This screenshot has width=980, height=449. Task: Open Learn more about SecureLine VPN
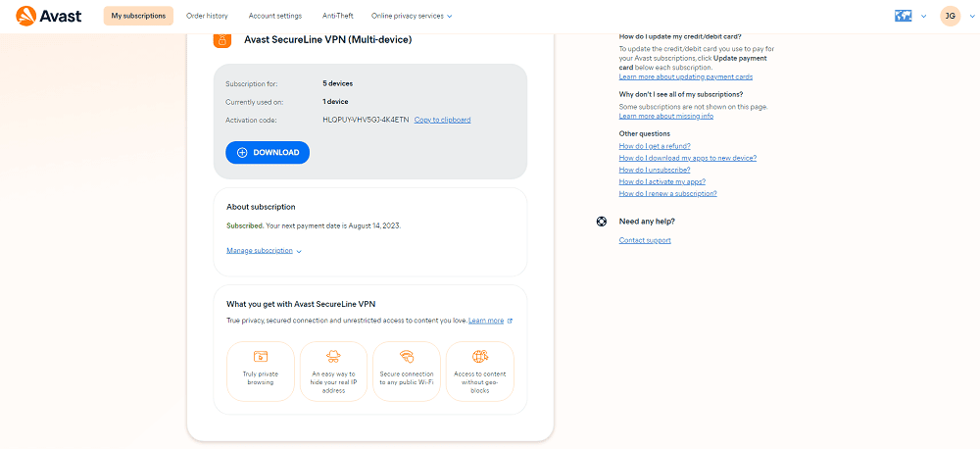pos(486,321)
